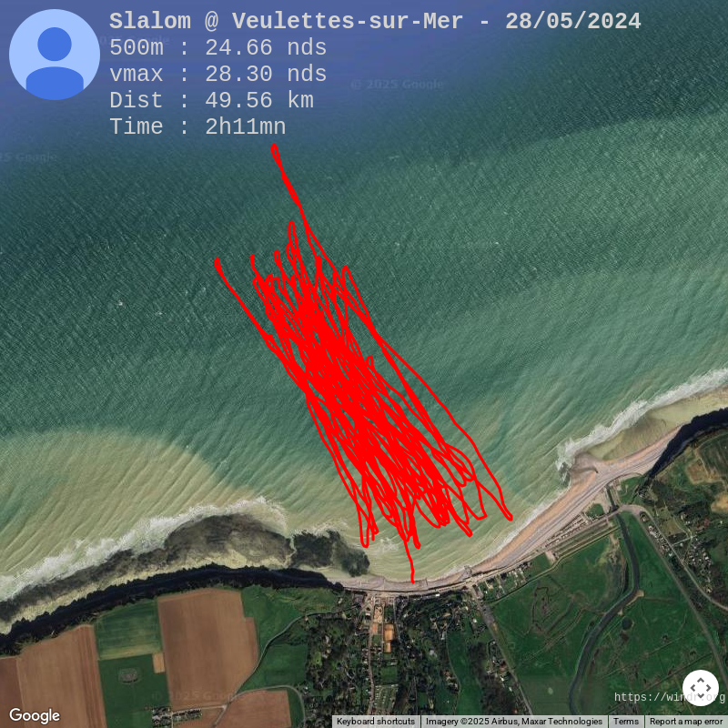Open Keyboard shortcuts
728x728 pixels.
pos(376,722)
